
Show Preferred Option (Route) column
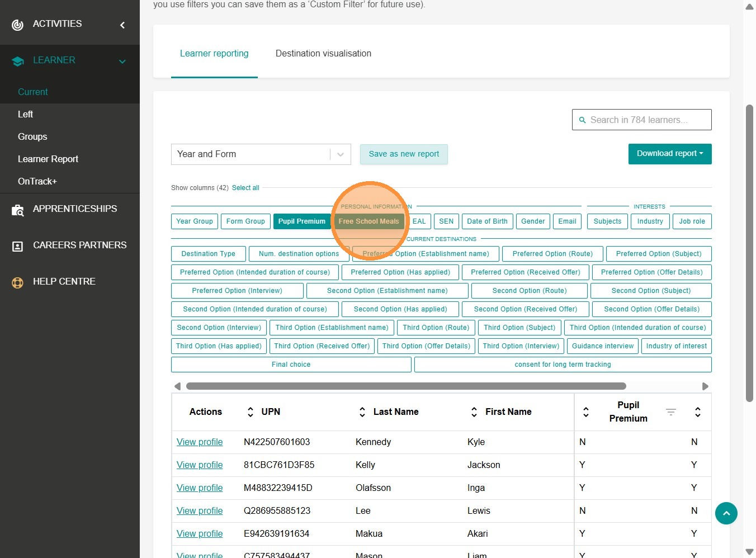(553, 254)
